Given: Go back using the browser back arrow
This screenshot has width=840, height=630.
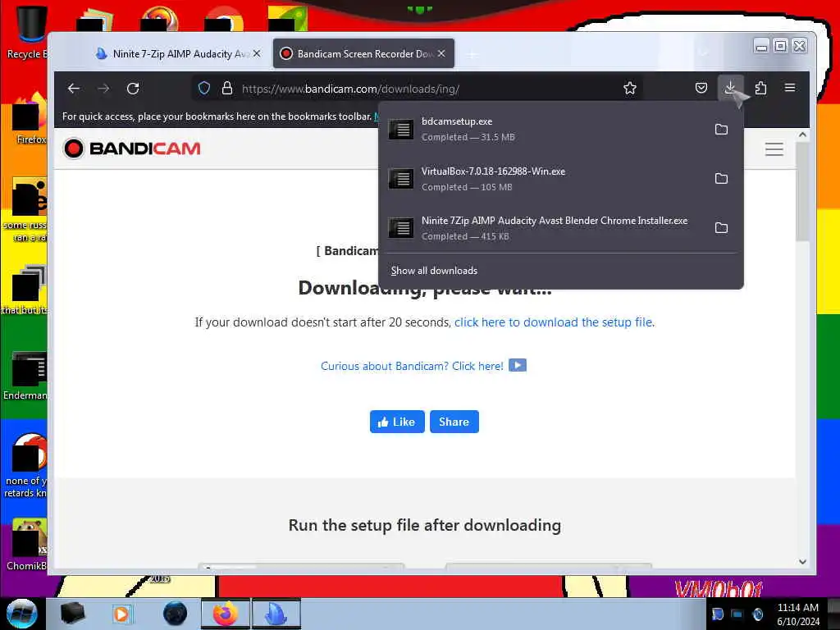Looking at the screenshot, I should point(74,89).
